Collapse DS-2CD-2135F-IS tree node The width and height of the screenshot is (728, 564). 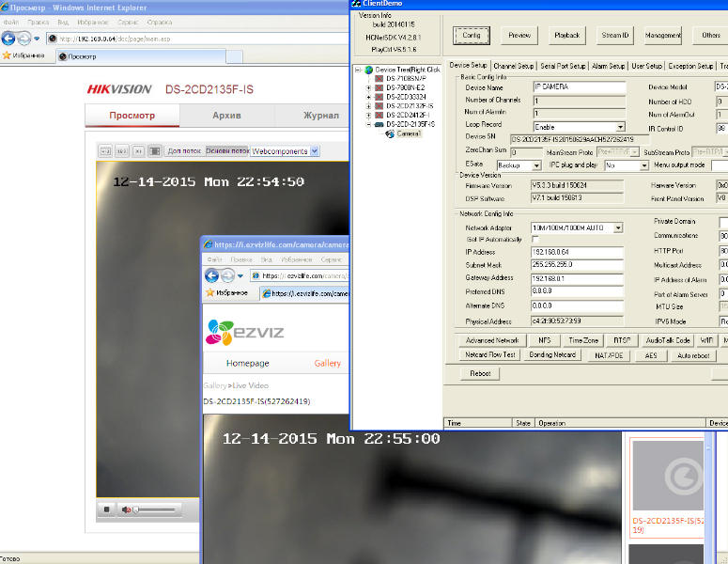point(368,124)
